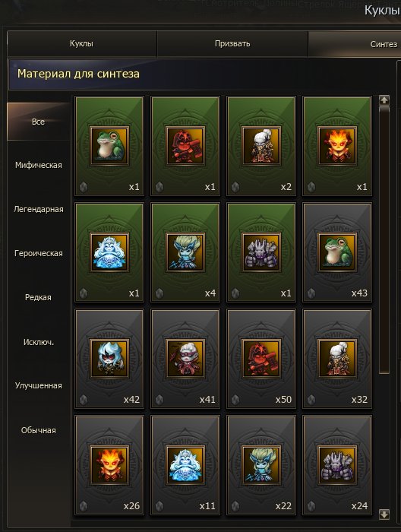Viewport: 401px width, 532px height.
Task: Choose the gray fire spirit doll x26
Action: tap(109, 465)
